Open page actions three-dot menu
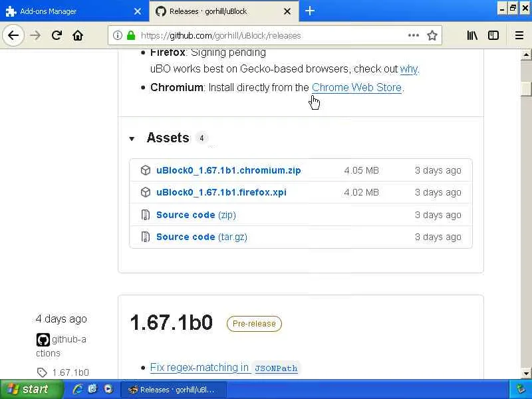Viewport: 532px width, 399px height. pos(413,35)
